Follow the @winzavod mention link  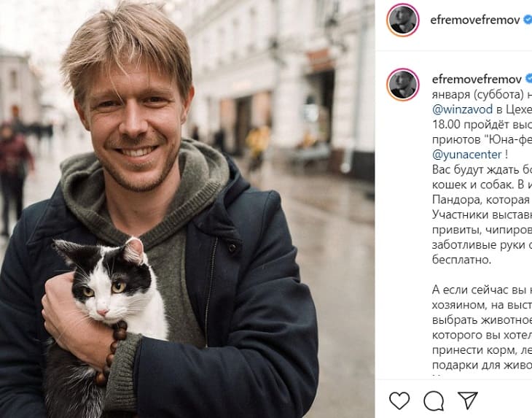462,109
